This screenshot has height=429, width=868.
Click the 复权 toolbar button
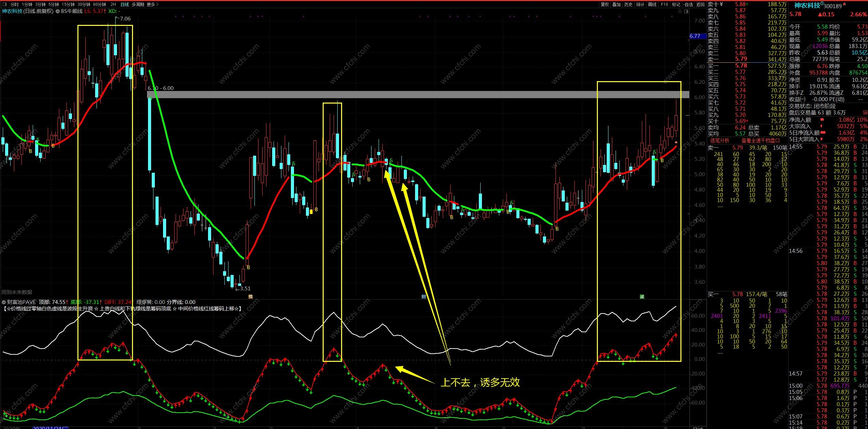pyautogui.click(x=605, y=4)
